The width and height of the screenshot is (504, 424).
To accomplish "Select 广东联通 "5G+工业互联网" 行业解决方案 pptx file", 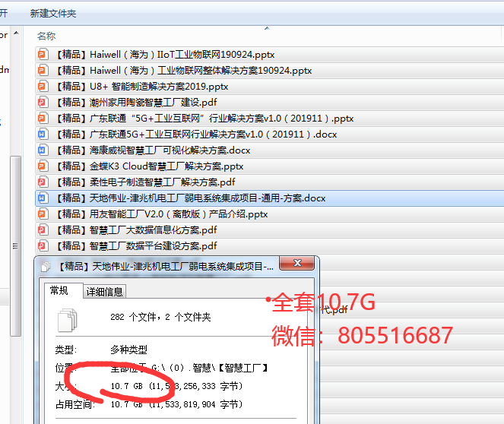I will click(x=270, y=119).
